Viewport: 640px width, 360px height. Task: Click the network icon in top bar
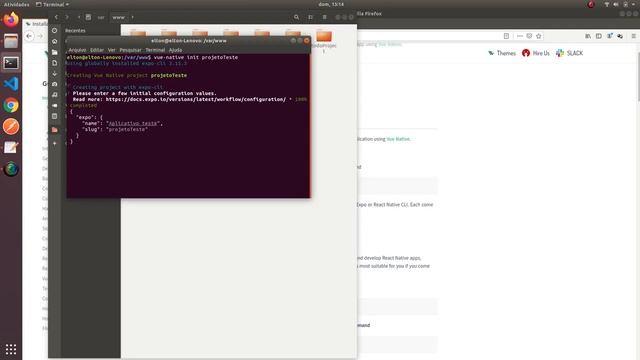click(x=607, y=4)
